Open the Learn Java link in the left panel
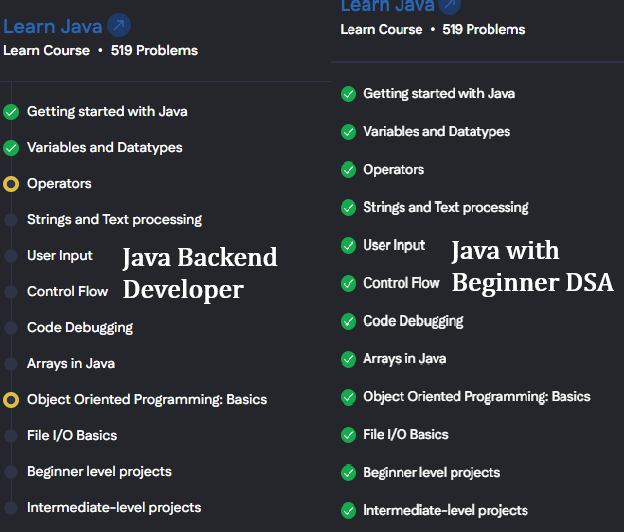 (x=53, y=26)
